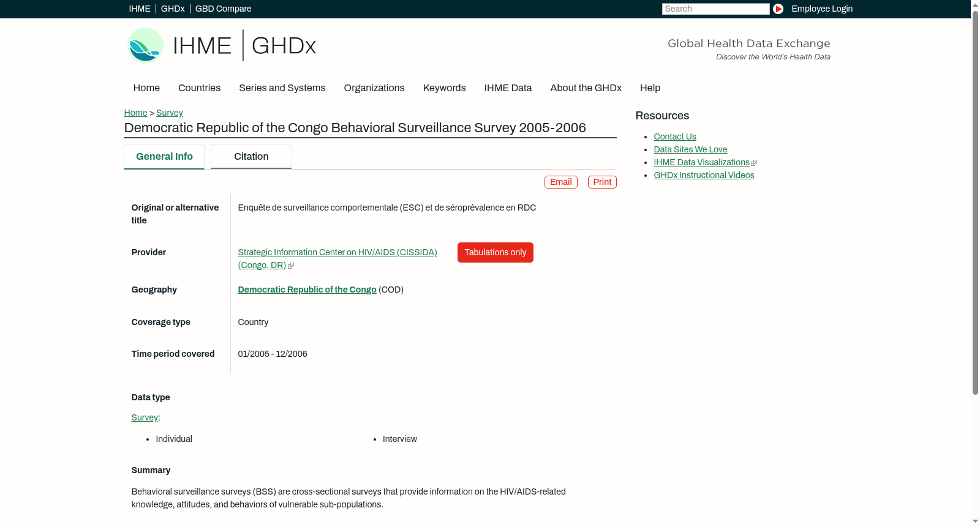Click the IHME GHDx logo
Image resolution: width=980 pixels, height=527 pixels.
tap(221, 45)
